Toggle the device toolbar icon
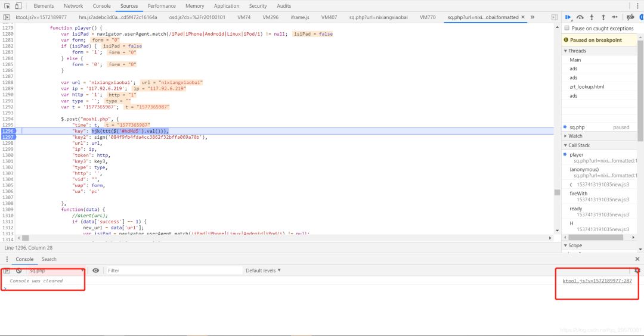Image resolution: width=644 pixels, height=336 pixels. 19,6
